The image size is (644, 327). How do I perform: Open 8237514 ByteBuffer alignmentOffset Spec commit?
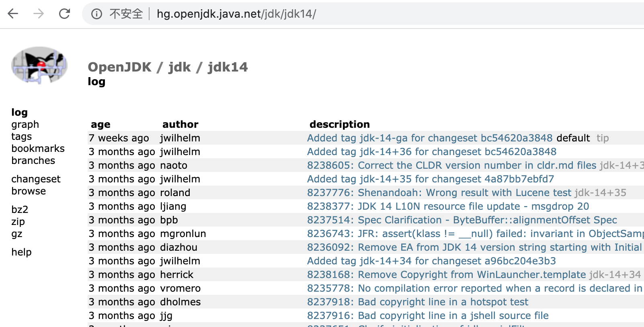(462, 220)
